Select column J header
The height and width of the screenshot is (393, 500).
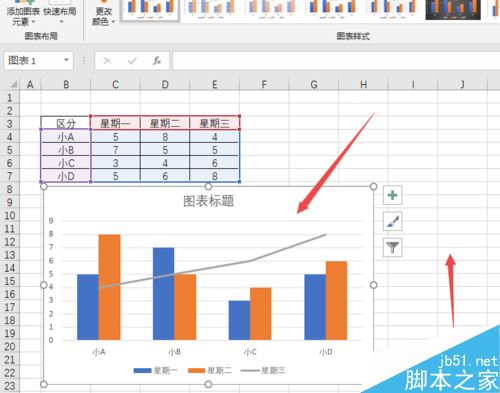click(x=462, y=85)
